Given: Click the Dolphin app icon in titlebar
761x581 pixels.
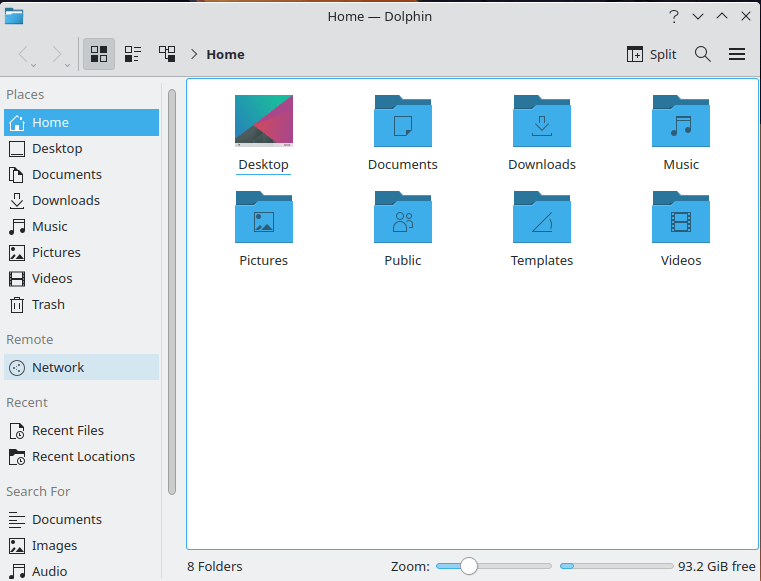Looking at the screenshot, I should pyautogui.click(x=14, y=16).
